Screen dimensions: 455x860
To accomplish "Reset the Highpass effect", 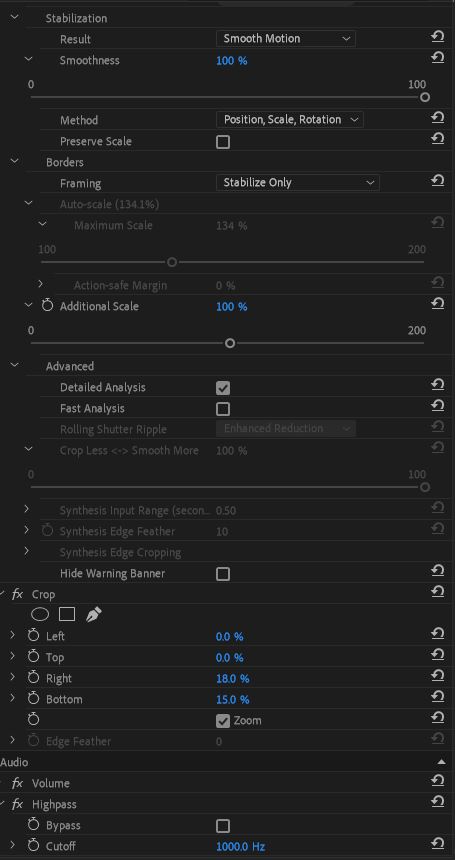I will [x=437, y=802].
